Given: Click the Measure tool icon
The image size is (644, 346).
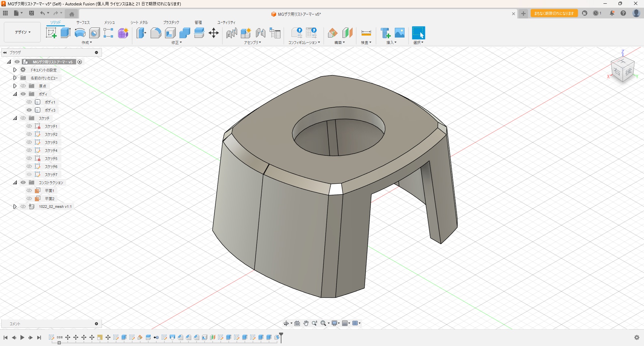Looking at the screenshot, I should (366, 33).
